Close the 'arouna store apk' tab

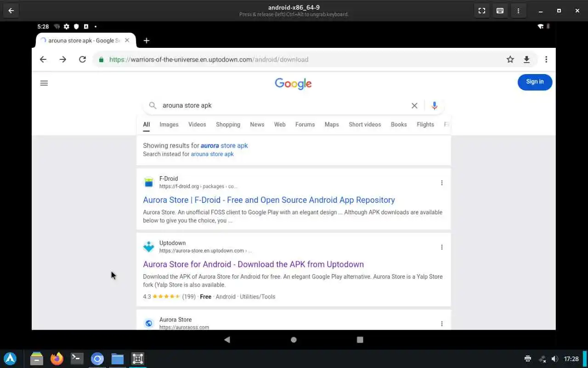[x=127, y=40]
